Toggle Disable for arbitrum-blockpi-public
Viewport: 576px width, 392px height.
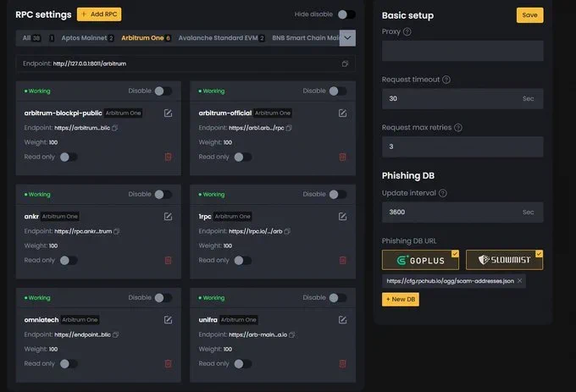pyautogui.click(x=163, y=91)
